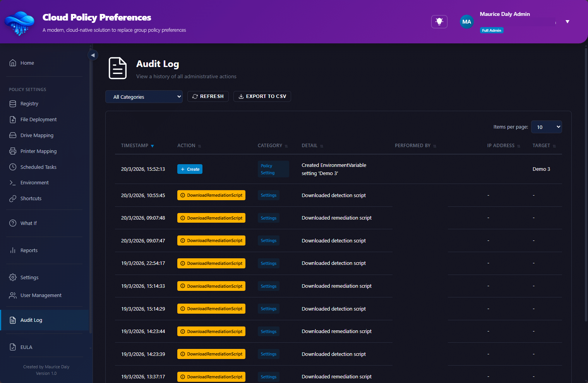Screen dimensions: 588x383
Task: Click the Registry database icon
Action: point(13,104)
